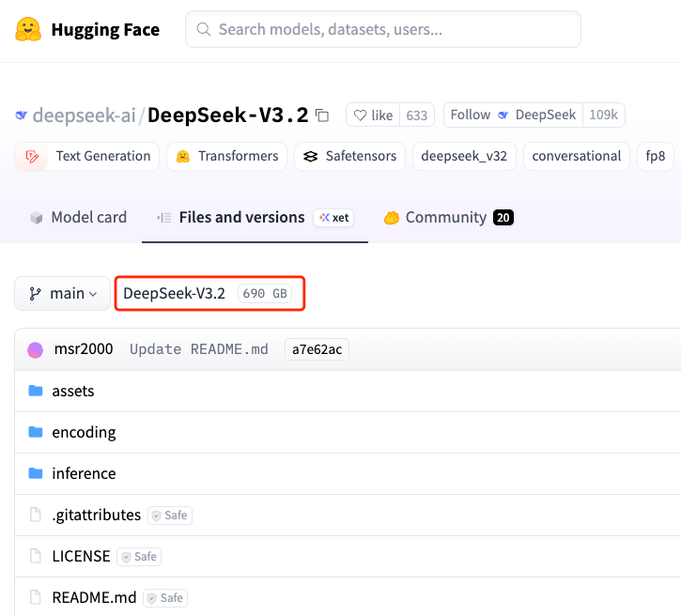
Task: Click the Text Generation task icon
Action: (32, 156)
